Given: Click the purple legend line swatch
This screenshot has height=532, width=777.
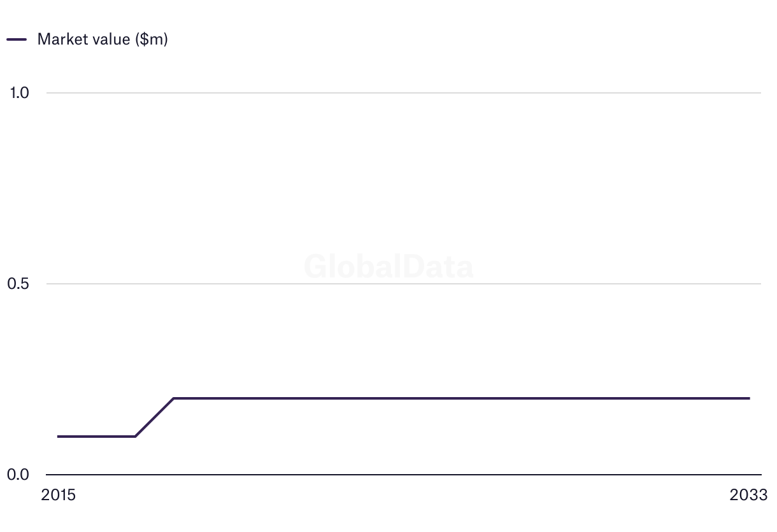Looking at the screenshot, I should 17,39.
